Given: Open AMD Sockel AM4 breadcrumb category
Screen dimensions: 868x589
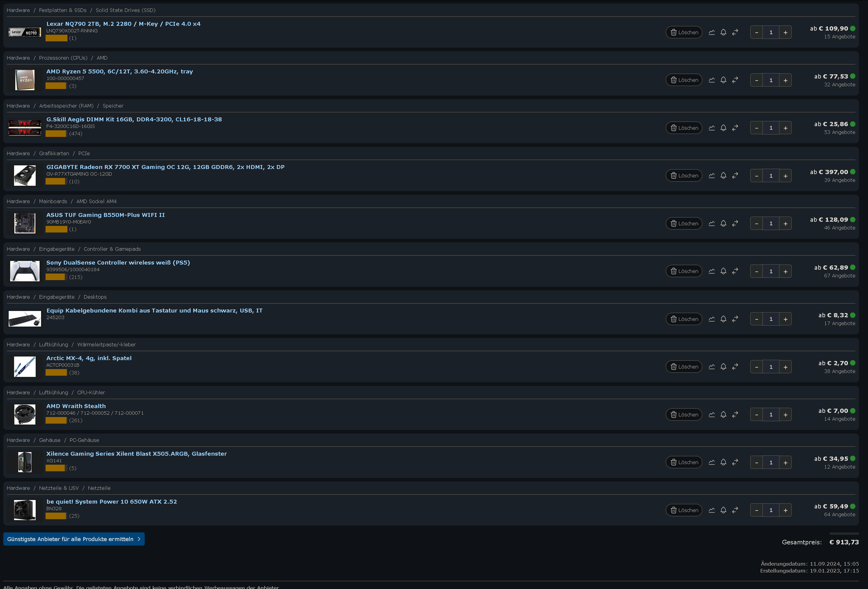Looking at the screenshot, I should [x=96, y=202].
